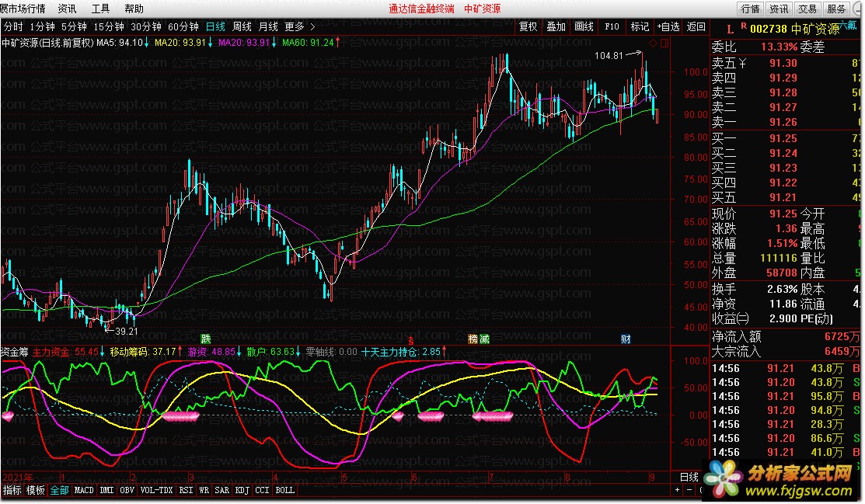The width and height of the screenshot is (865, 504).
Task: Open the 复权 adjustment options
Action: pos(528,26)
